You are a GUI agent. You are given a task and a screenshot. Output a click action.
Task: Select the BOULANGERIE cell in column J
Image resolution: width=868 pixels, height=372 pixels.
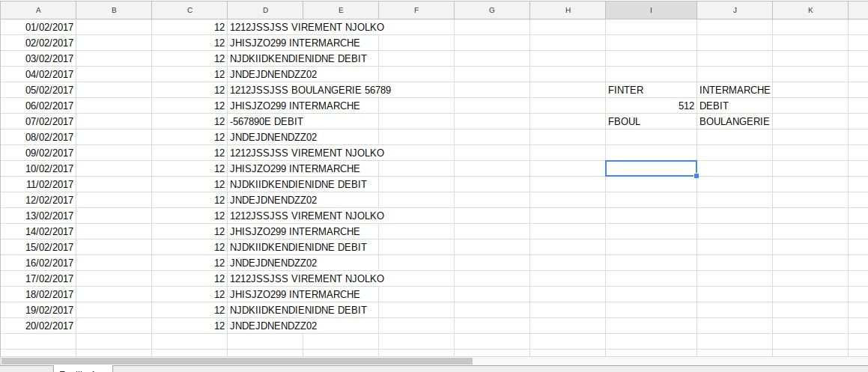734,121
